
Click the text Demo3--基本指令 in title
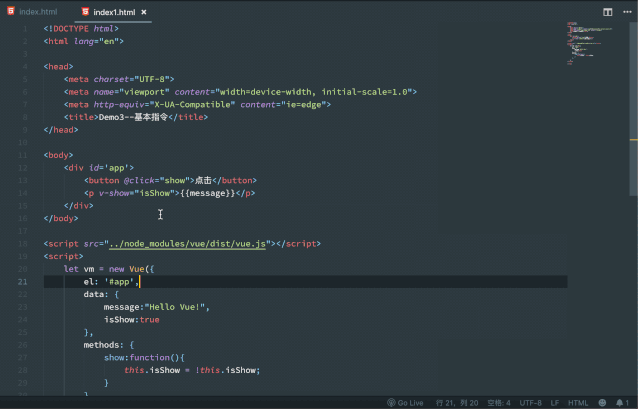click(133, 117)
